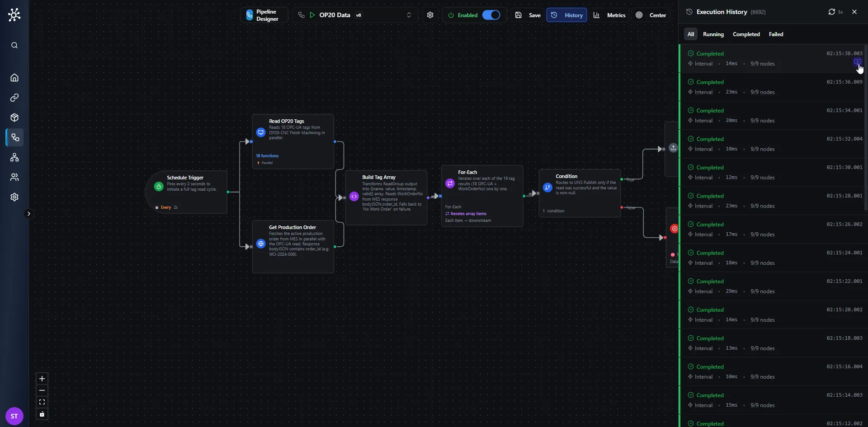Open the execution at 02:15:22.001
The width and height of the screenshot is (868, 427).
[x=773, y=286]
